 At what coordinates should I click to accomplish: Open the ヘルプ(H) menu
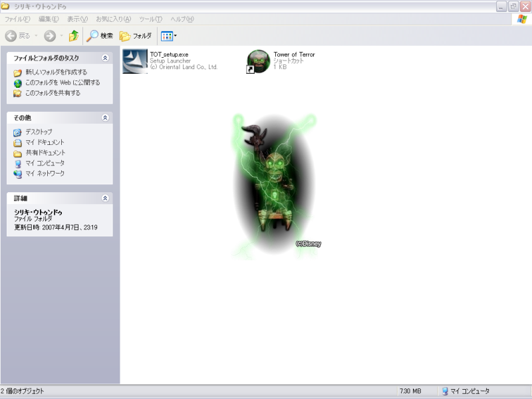tap(182, 19)
